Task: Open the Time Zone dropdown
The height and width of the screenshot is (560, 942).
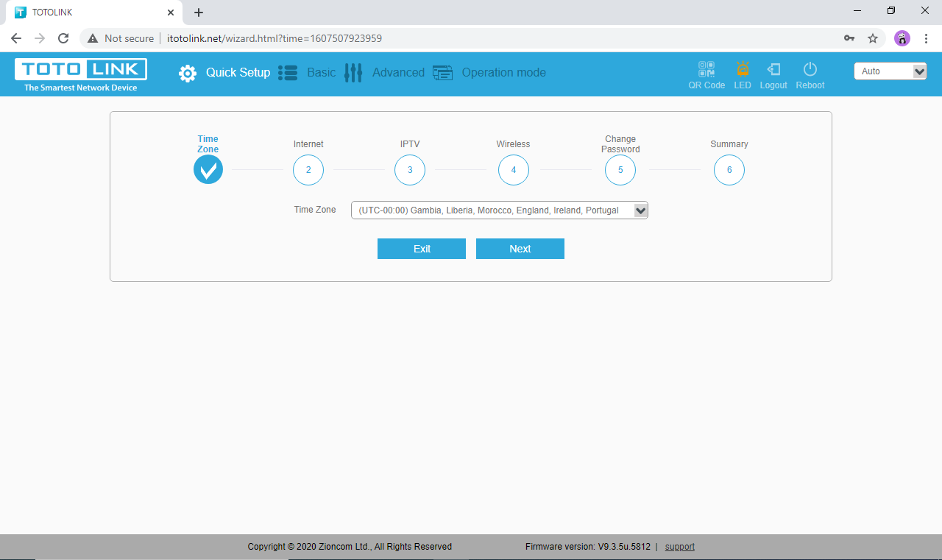Action: 500,210
